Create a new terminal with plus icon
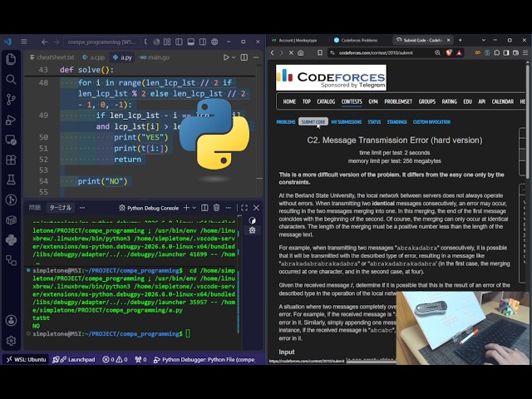Viewport: 532px width, 399px height. (x=186, y=208)
